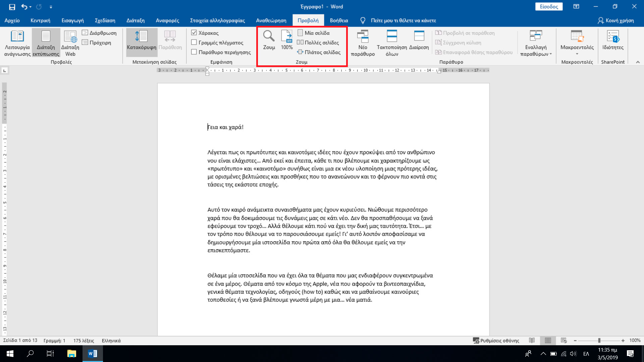The height and width of the screenshot is (362, 644).
Task: Open Εναλλαγή παραθύρων dropdown
Action: pos(536,43)
